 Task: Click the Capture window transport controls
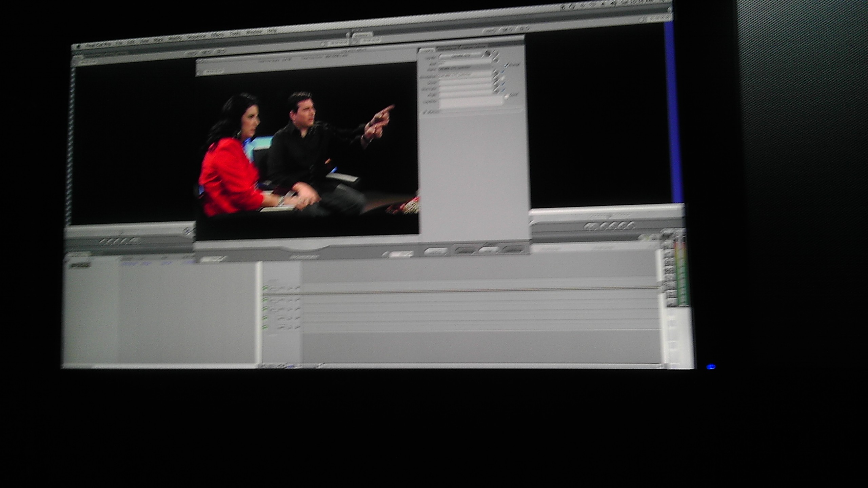[304, 257]
